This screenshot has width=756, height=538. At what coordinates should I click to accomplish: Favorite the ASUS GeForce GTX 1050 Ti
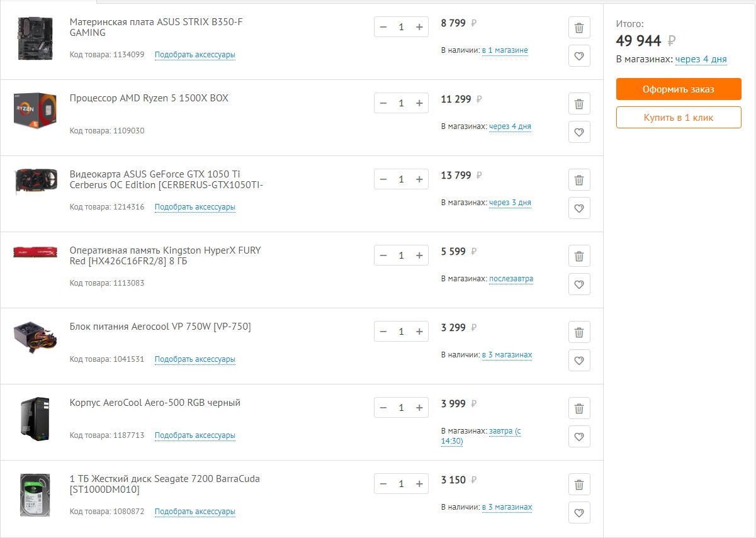pyautogui.click(x=579, y=208)
